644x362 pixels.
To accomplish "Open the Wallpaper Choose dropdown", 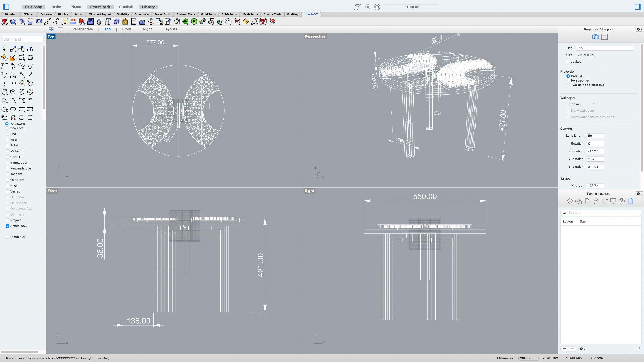I will point(580,104).
